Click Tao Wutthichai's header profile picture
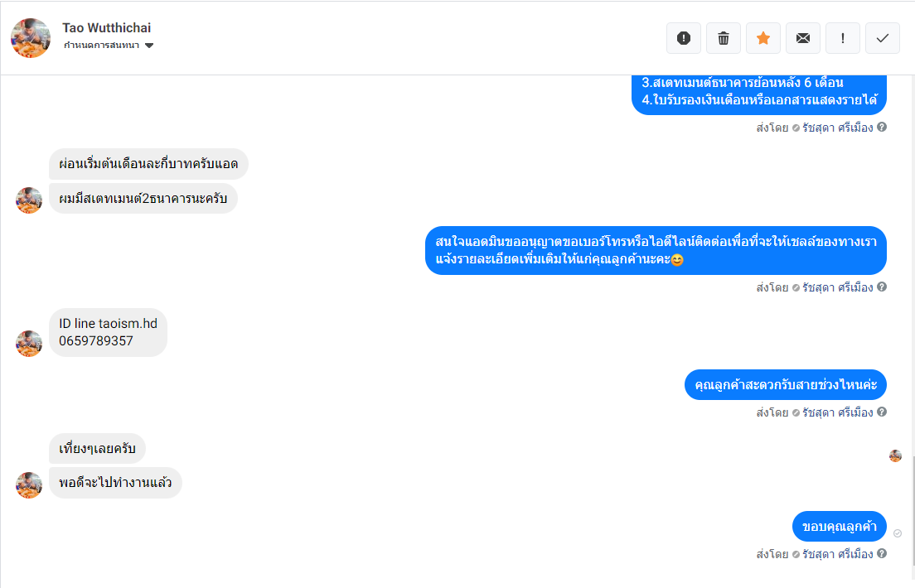Viewport: 915px width, 588px height. click(31, 38)
